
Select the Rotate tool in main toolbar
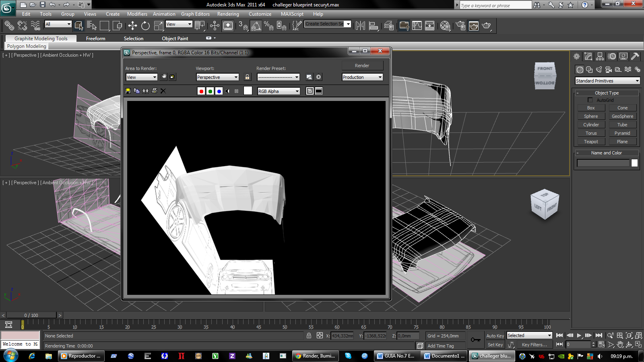pyautogui.click(x=145, y=26)
